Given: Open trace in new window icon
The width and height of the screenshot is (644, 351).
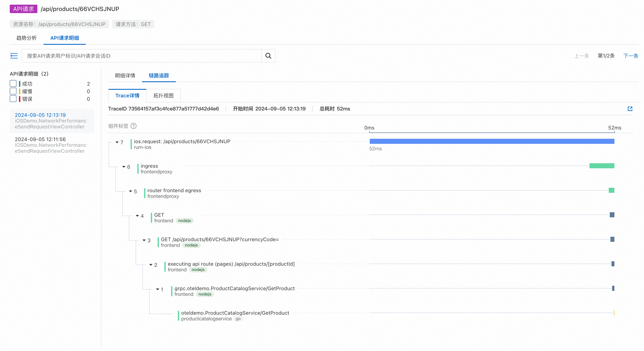Looking at the screenshot, I should pyautogui.click(x=630, y=109).
